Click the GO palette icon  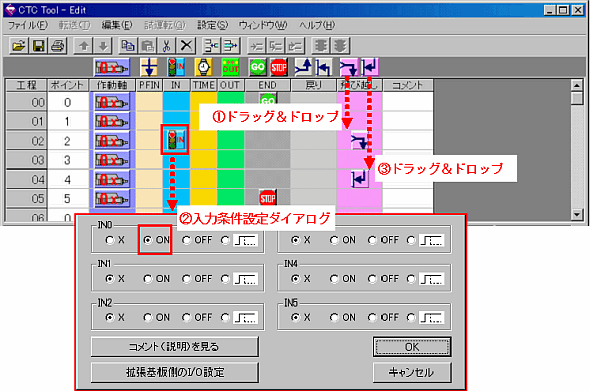[258, 67]
